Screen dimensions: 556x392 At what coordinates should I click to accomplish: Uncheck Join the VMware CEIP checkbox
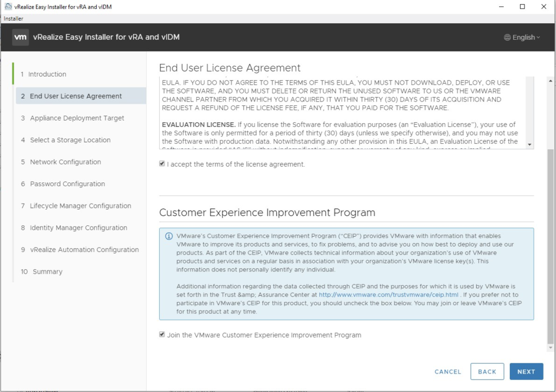[x=162, y=334]
